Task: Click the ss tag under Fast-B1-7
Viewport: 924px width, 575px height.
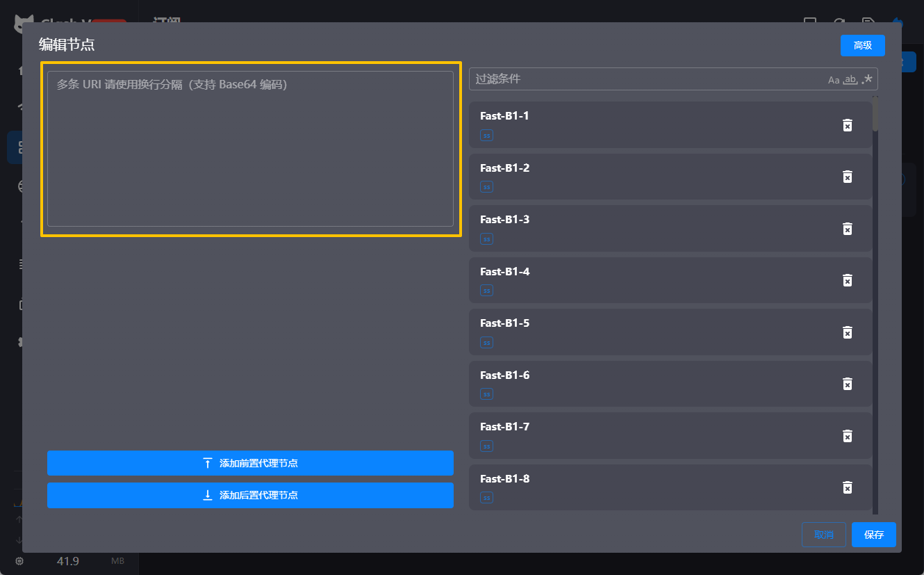Action: tap(487, 446)
